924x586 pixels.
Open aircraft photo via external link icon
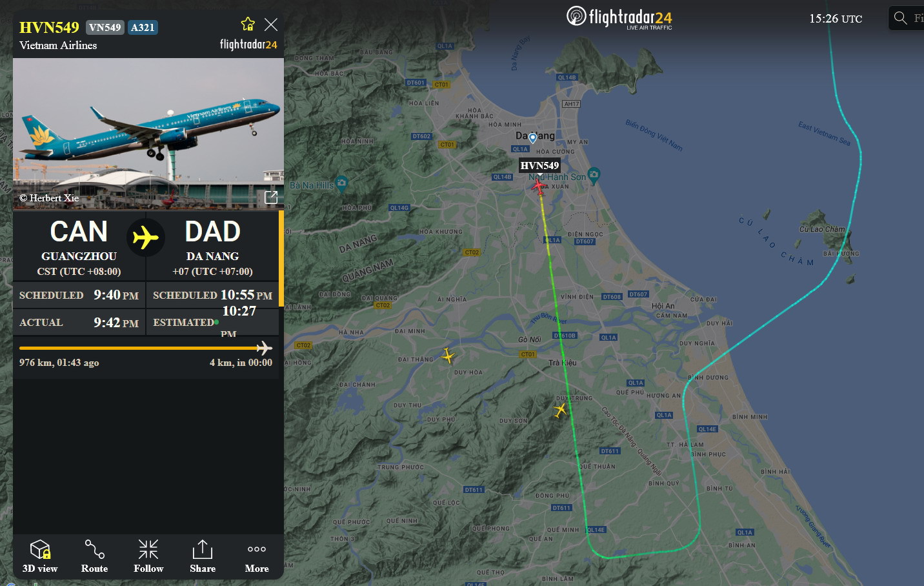click(x=271, y=197)
